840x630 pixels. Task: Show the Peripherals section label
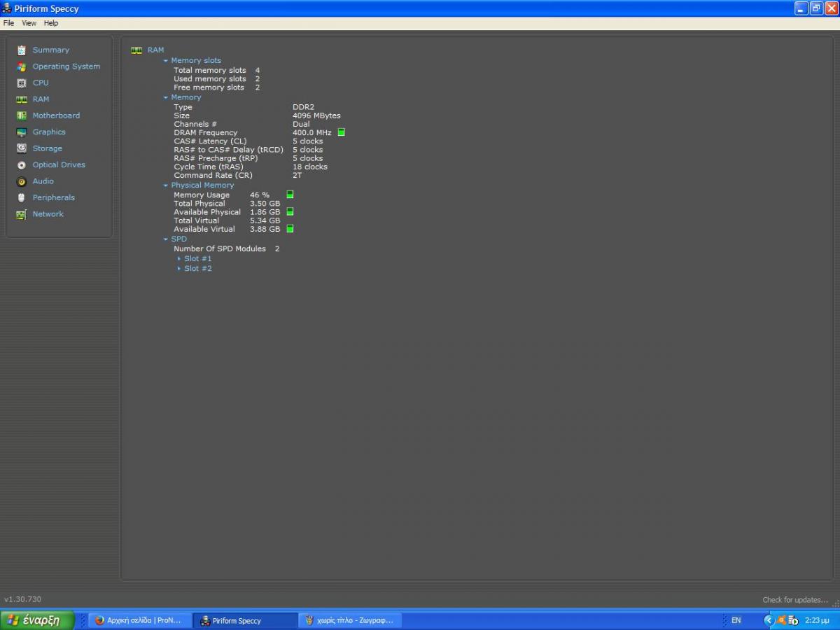click(54, 197)
